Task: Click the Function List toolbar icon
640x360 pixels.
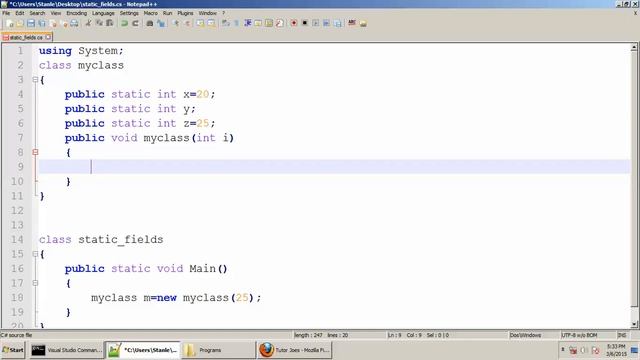Action: tap(280, 23)
